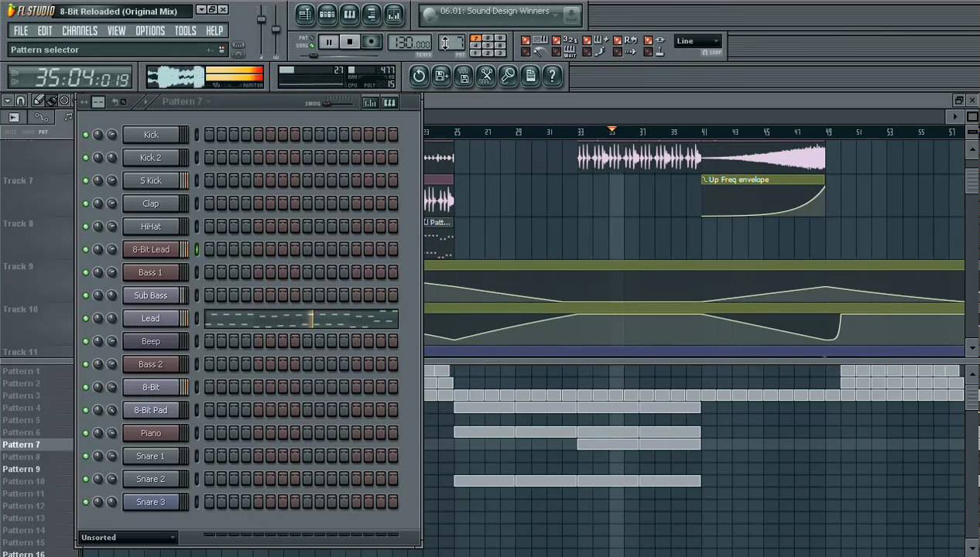This screenshot has height=557, width=980.
Task: Click the song position slider
Action: pyautogui.click(x=341, y=56)
